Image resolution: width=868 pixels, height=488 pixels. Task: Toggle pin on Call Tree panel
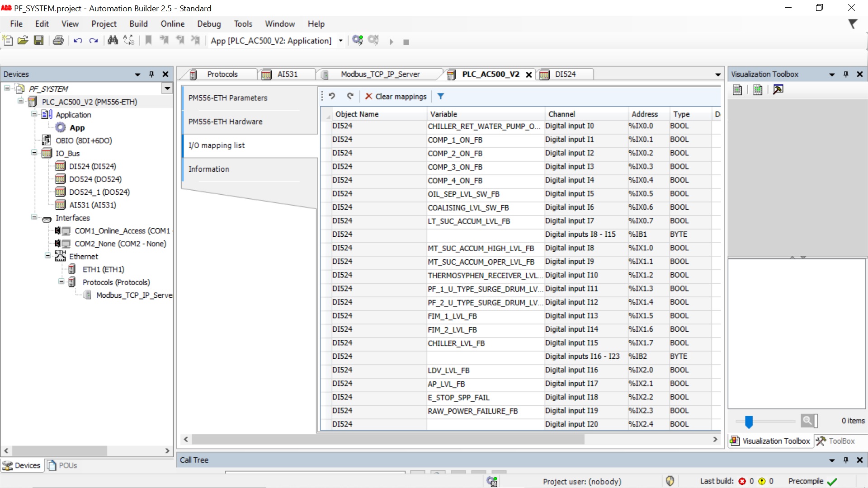[x=846, y=460]
